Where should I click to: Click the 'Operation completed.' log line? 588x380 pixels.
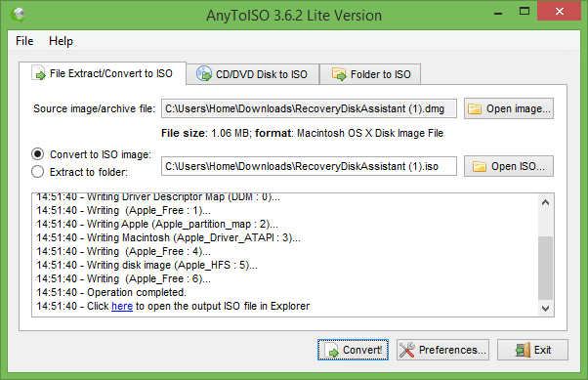(x=111, y=292)
